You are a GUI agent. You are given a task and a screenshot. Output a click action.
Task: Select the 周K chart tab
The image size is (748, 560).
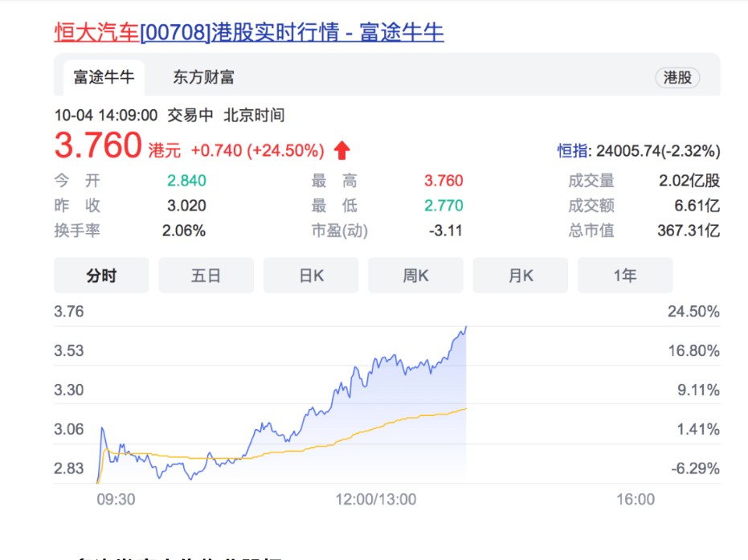(415, 276)
